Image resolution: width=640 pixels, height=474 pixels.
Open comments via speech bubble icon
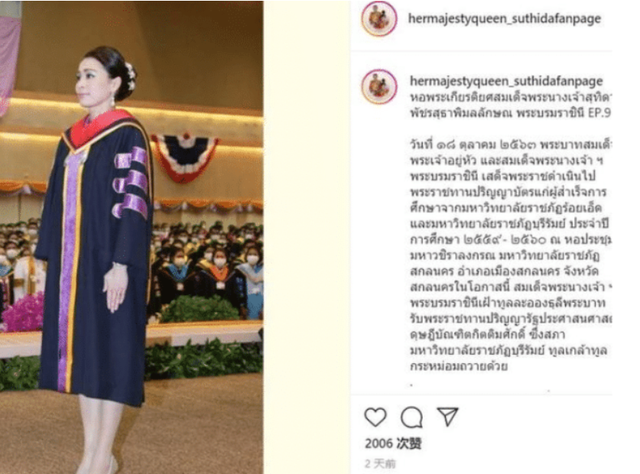[x=411, y=417]
